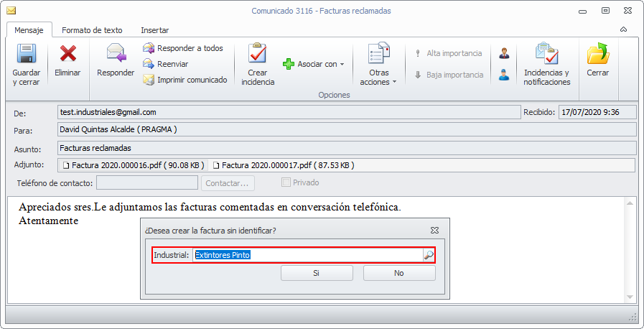Click Responder a todos

click(x=190, y=48)
